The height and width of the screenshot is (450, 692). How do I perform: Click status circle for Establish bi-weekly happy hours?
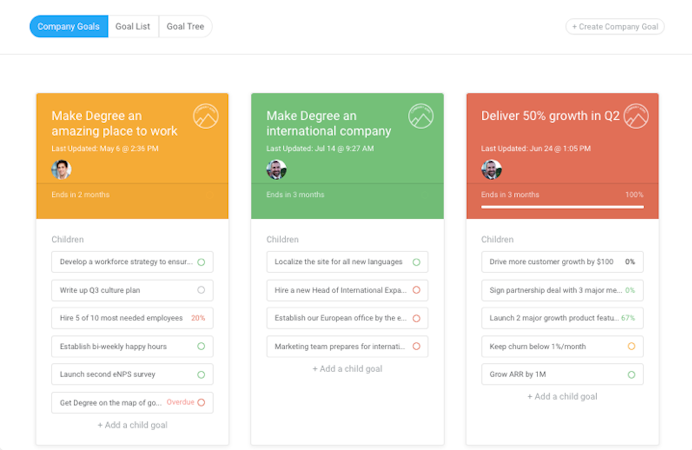(x=201, y=346)
